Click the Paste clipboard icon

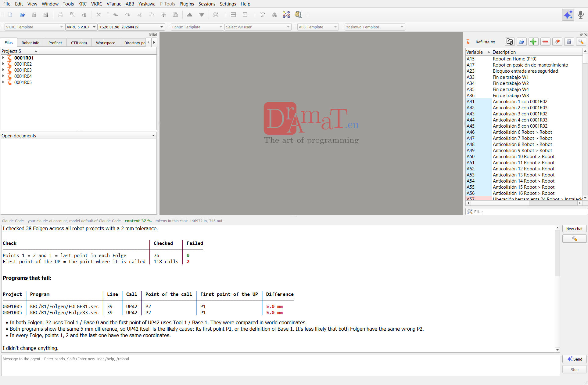click(175, 15)
